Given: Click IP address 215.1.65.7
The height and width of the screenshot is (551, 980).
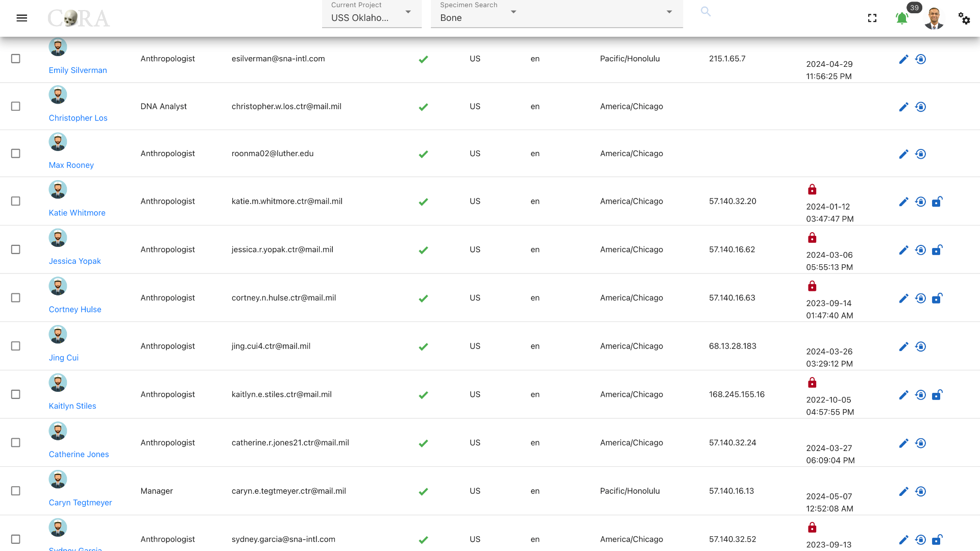Looking at the screenshot, I should coord(727,59).
